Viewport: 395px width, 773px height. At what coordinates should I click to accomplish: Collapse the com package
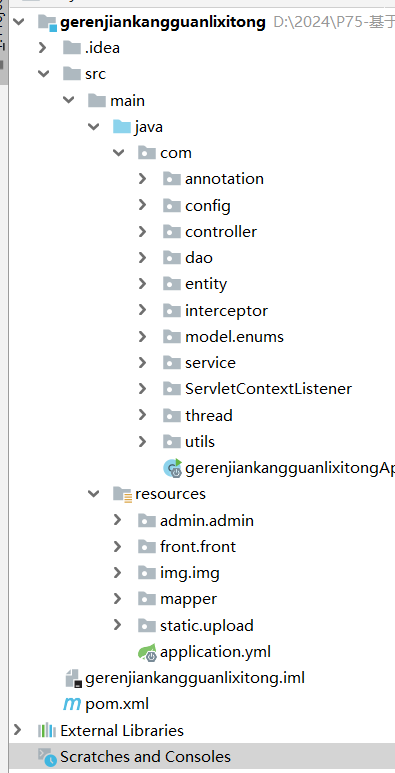coord(118,153)
